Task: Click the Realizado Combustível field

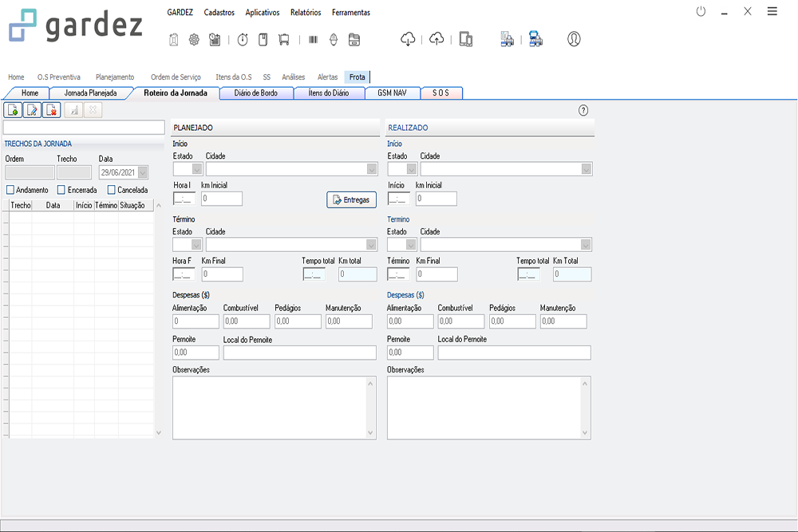Action: coord(461,321)
